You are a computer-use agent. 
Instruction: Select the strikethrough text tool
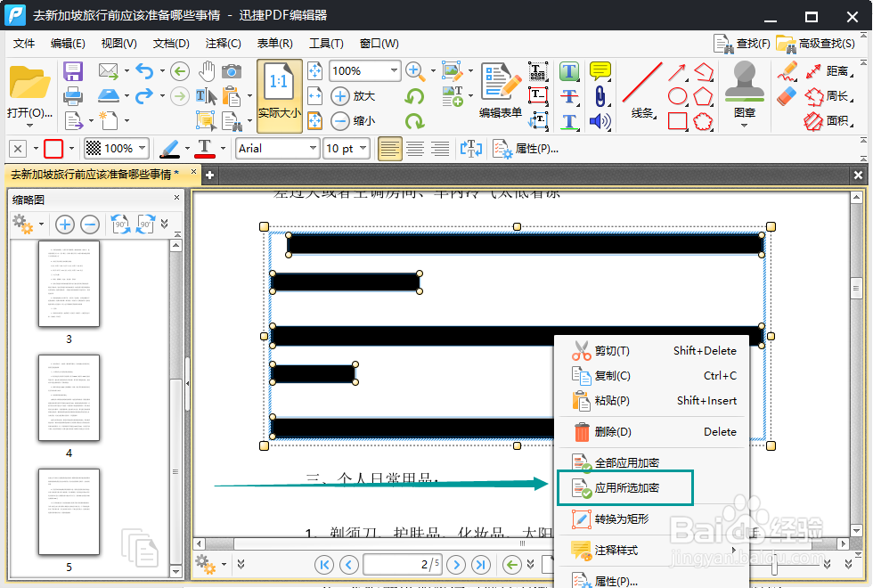569,96
